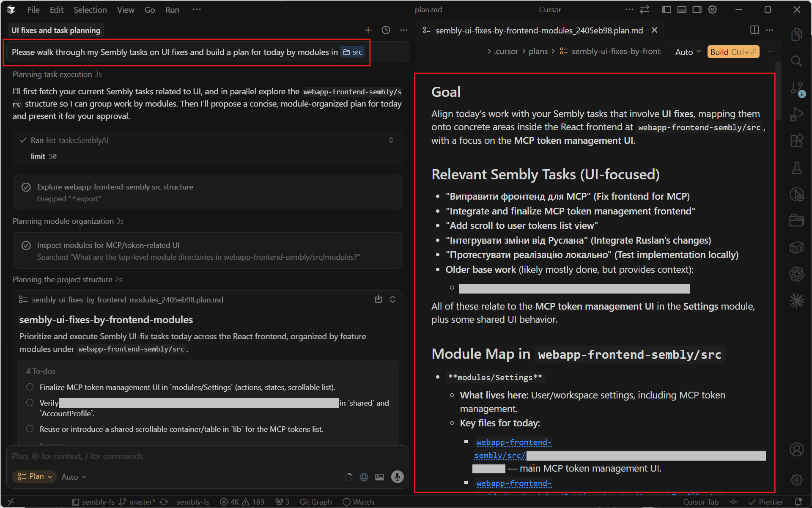Open the Extensions view icon

click(797, 141)
